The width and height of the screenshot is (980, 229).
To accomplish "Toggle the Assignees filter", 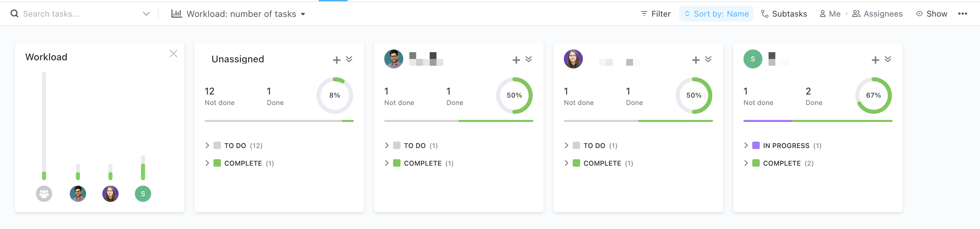I will click(x=877, y=14).
